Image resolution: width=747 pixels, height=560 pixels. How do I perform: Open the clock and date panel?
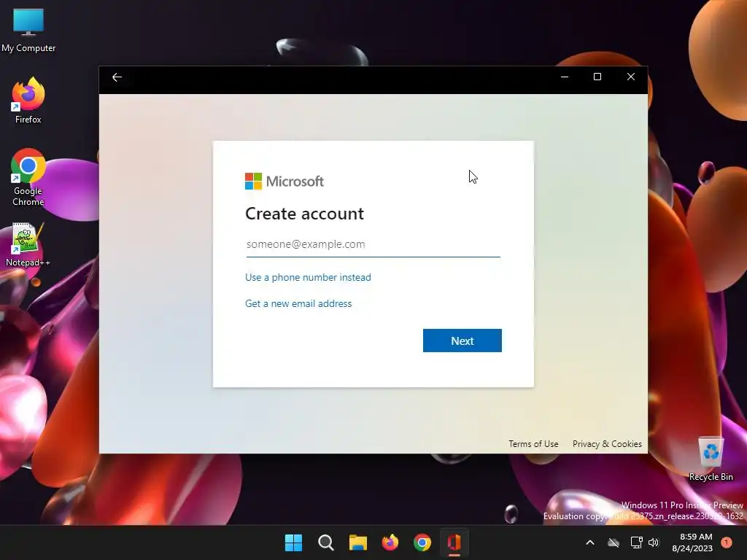(x=692, y=542)
